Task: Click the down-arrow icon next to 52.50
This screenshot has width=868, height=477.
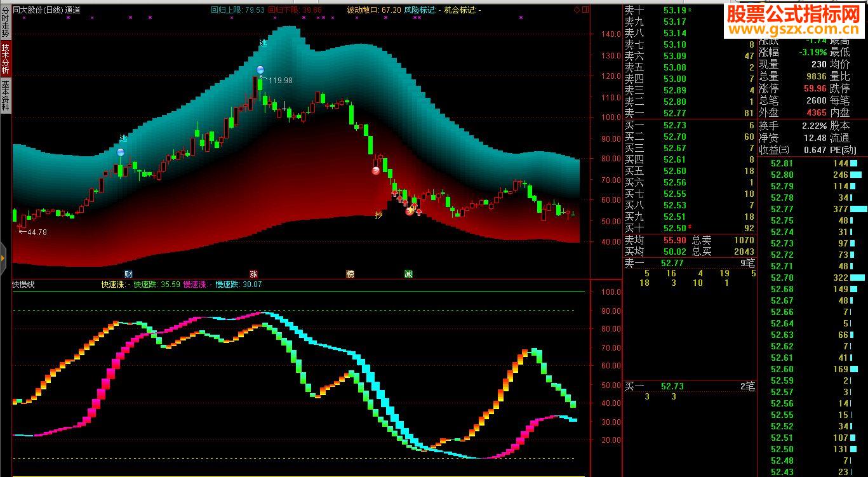Action: pos(690,227)
